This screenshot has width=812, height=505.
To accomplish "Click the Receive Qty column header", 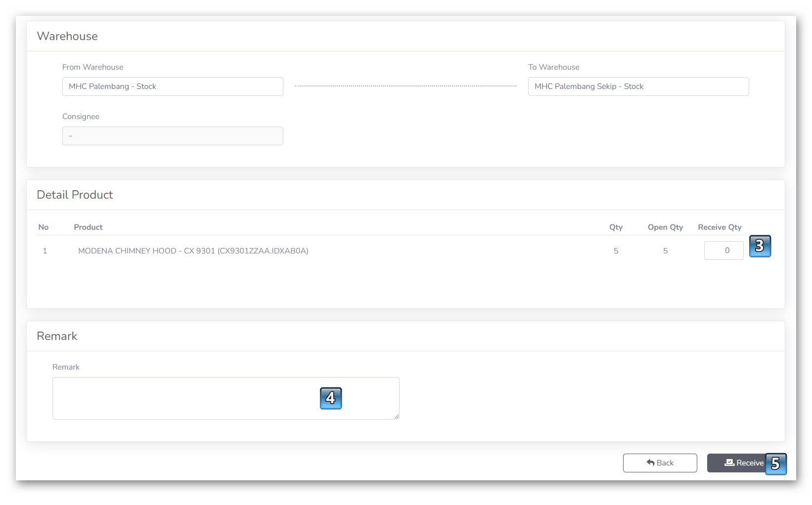I will pos(720,227).
